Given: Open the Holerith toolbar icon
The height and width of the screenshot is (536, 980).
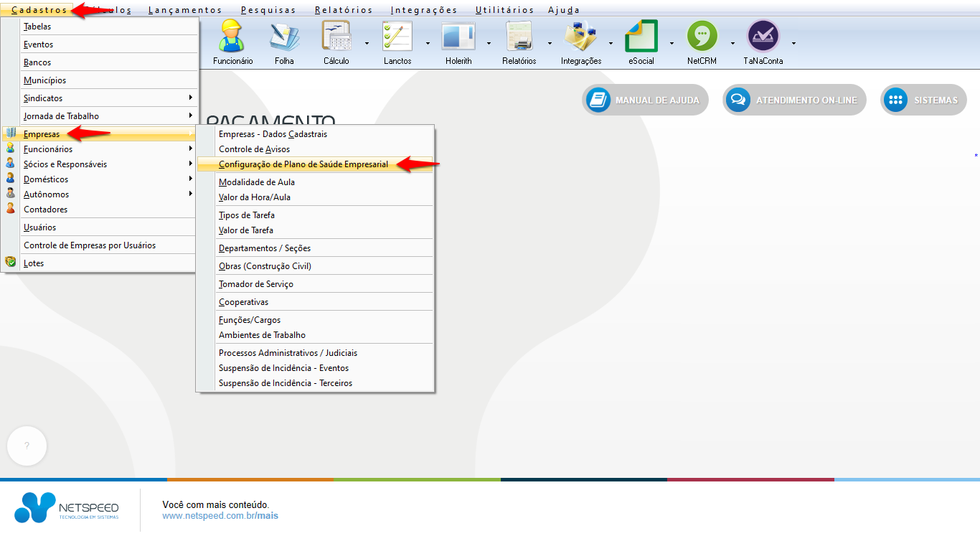Looking at the screenshot, I should tap(458, 42).
